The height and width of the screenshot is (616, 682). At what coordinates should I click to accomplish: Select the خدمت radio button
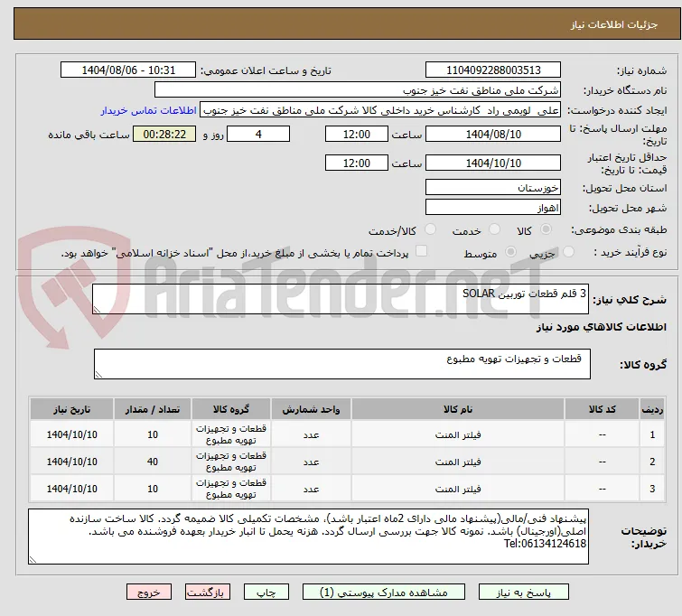coord(494,229)
